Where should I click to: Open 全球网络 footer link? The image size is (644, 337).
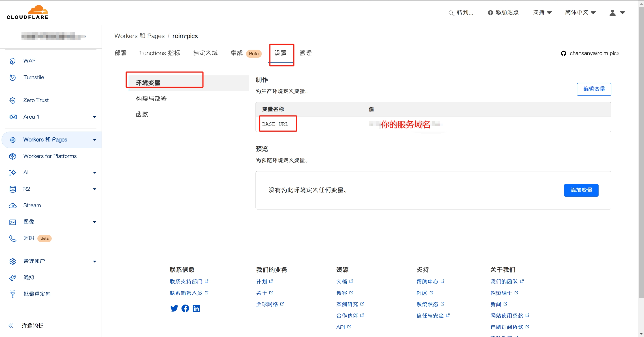tap(270, 304)
